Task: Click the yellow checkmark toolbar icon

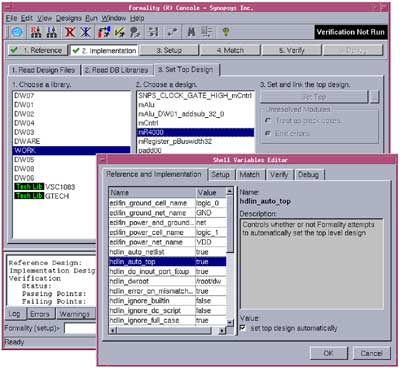Action: [120, 32]
